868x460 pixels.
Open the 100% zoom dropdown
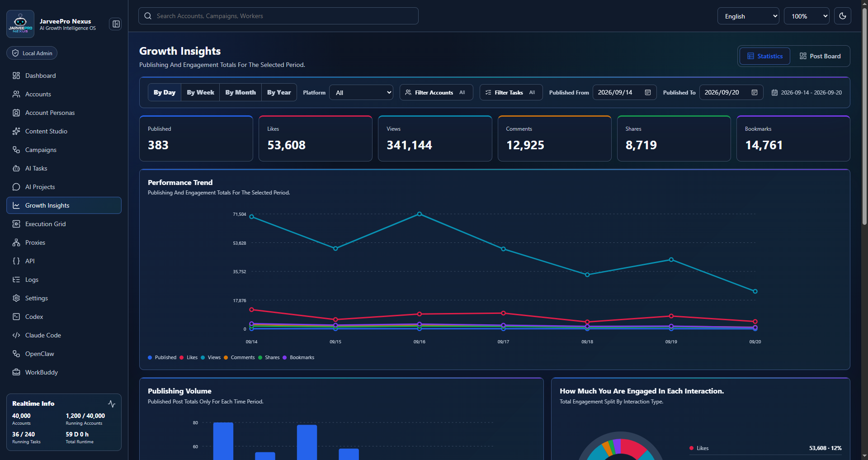point(807,16)
